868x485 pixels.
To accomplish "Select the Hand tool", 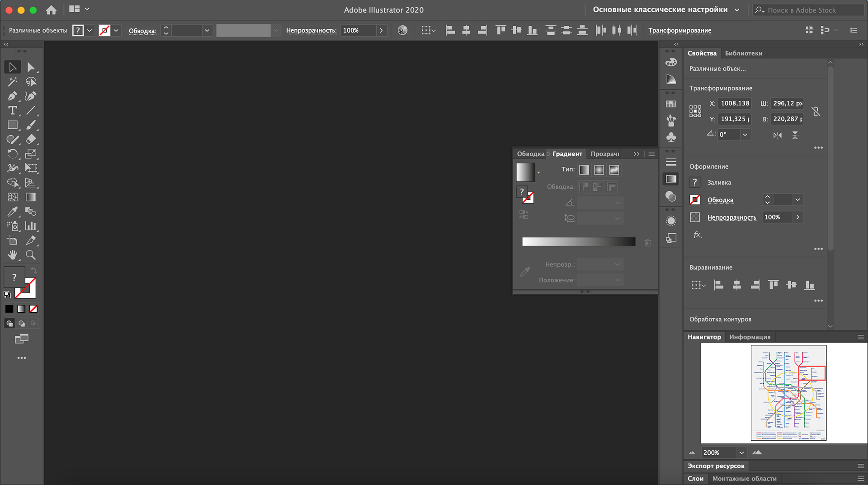I will [12, 255].
